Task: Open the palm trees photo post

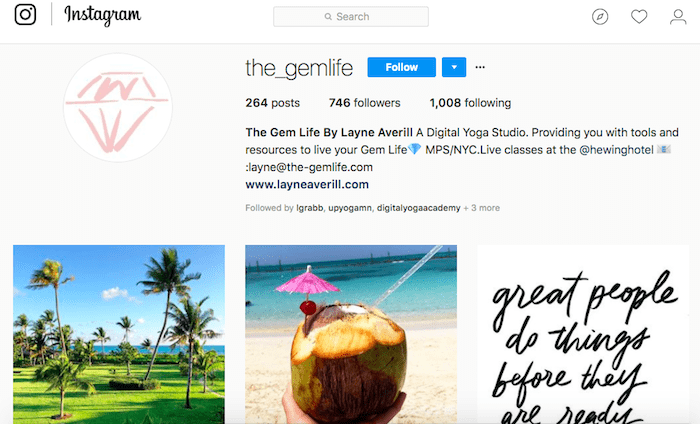Action: pos(119,334)
